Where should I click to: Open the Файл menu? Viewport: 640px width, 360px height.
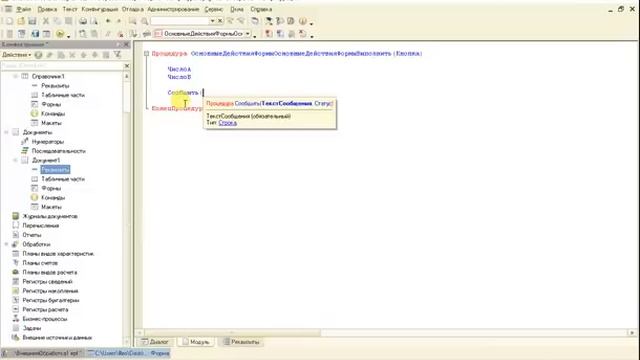coord(23,9)
